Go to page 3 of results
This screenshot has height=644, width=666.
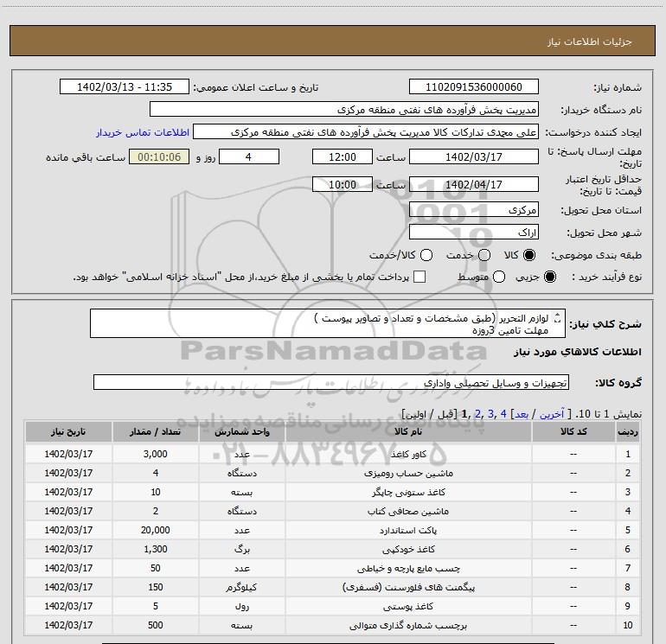(490, 414)
